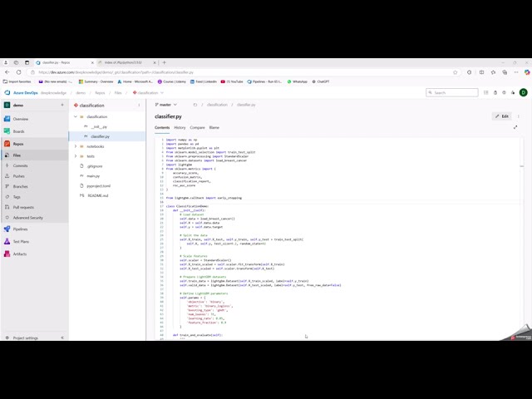
Task: Open the Pushes page
Action: tap(18, 176)
